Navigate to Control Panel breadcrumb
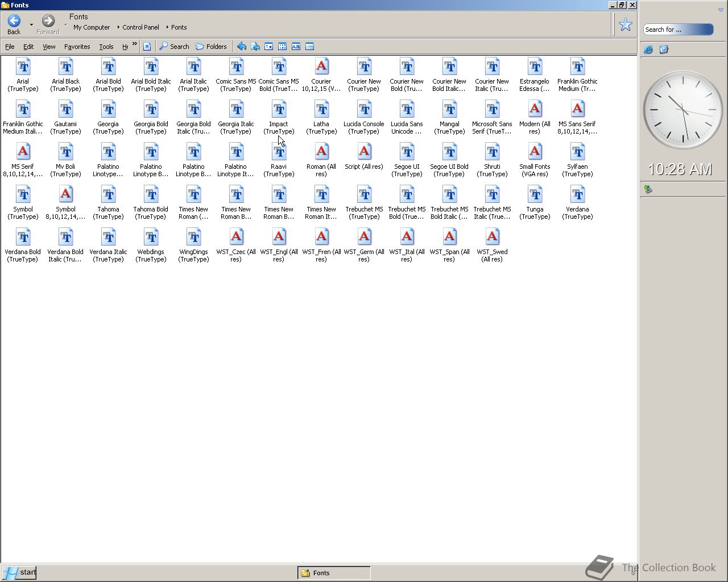This screenshot has width=728, height=582. click(x=140, y=27)
